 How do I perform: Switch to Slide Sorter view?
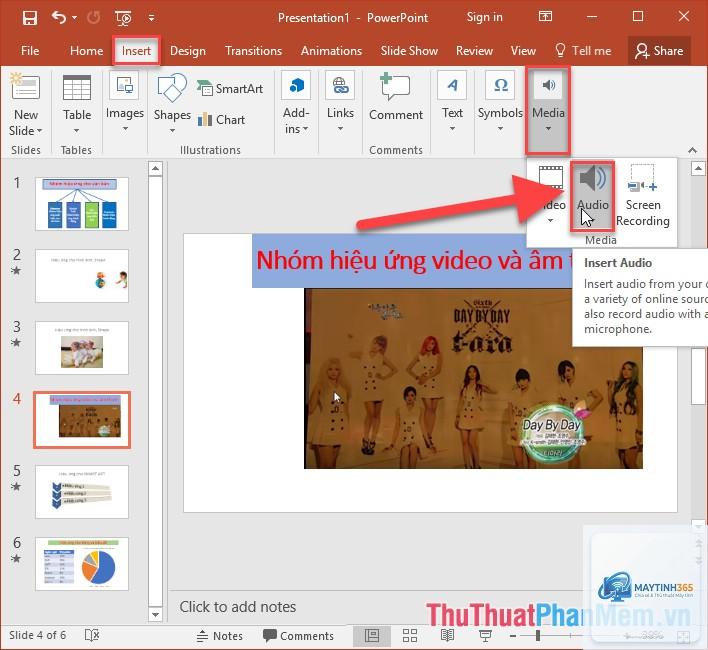click(410, 636)
